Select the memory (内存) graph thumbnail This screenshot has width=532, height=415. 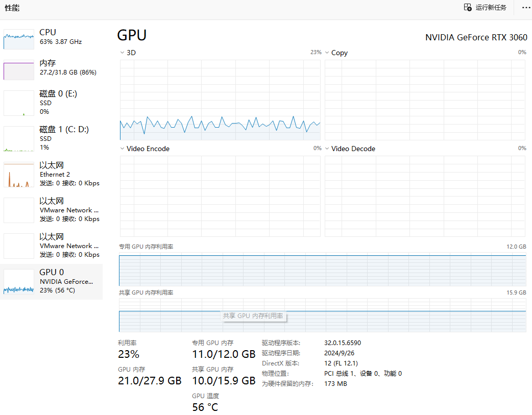click(19, 70)
